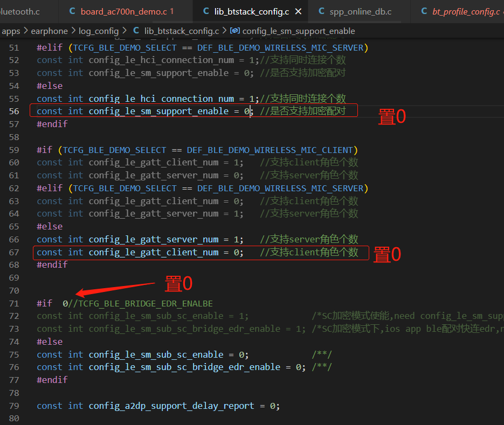
Task: Click the C icon in the breadcrumb path
Action: point(136,31)
